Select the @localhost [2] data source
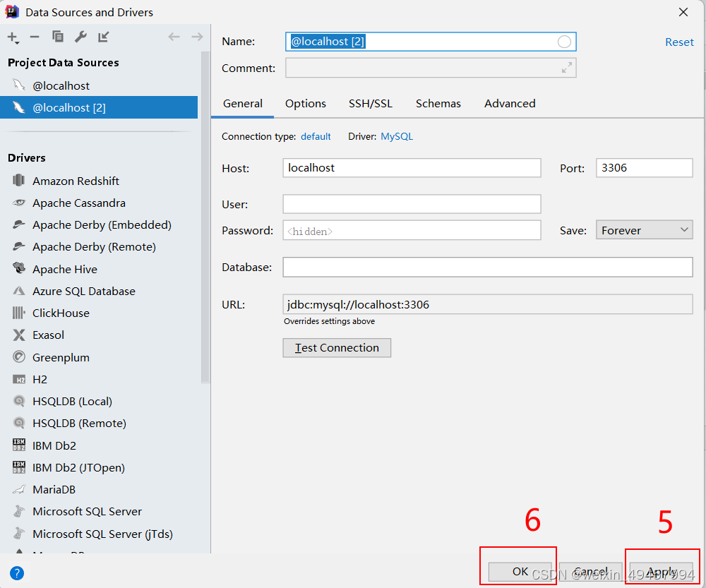 [99, 107]
